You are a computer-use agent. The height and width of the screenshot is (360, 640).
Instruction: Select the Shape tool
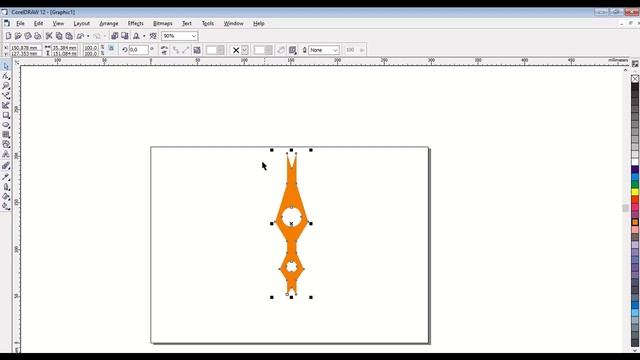pos(6,76)
